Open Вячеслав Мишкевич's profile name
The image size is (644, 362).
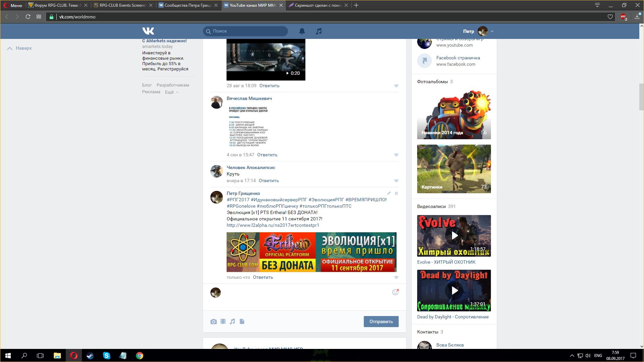249,99
